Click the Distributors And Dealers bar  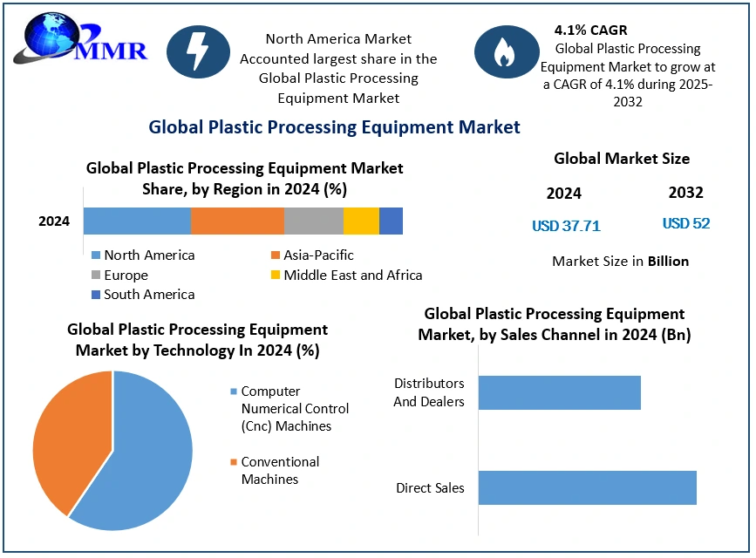click(559, 392)
